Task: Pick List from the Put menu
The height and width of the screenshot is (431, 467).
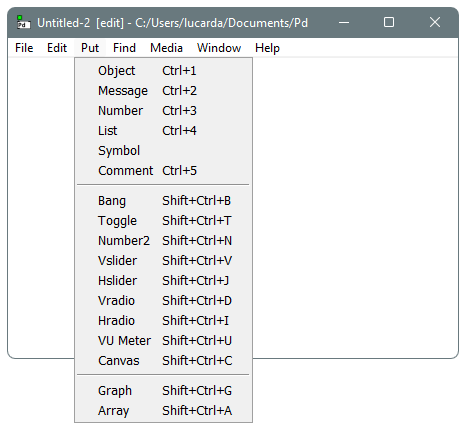Action: 163,131
